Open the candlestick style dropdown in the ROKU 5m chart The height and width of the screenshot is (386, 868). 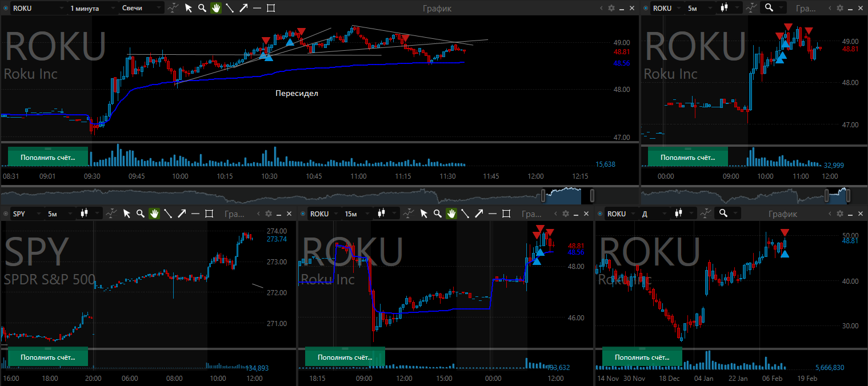pyautogui.click(x=730, y=8)
